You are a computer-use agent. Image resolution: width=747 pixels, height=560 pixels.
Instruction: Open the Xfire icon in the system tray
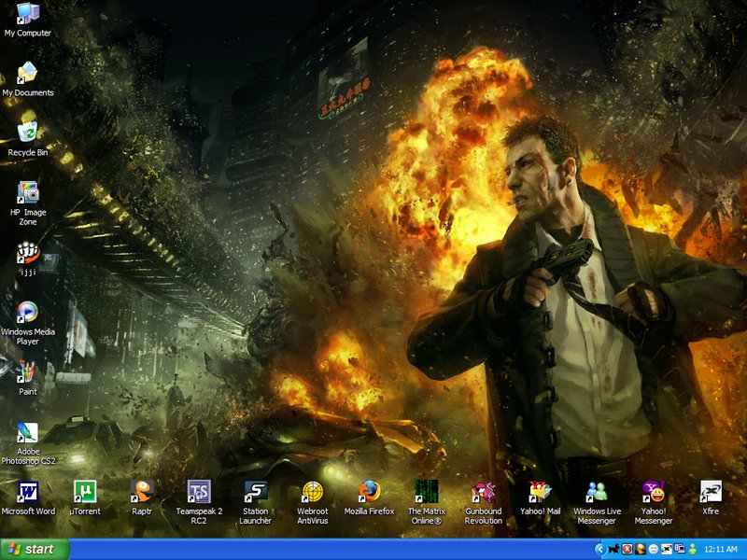pos(667,550)
